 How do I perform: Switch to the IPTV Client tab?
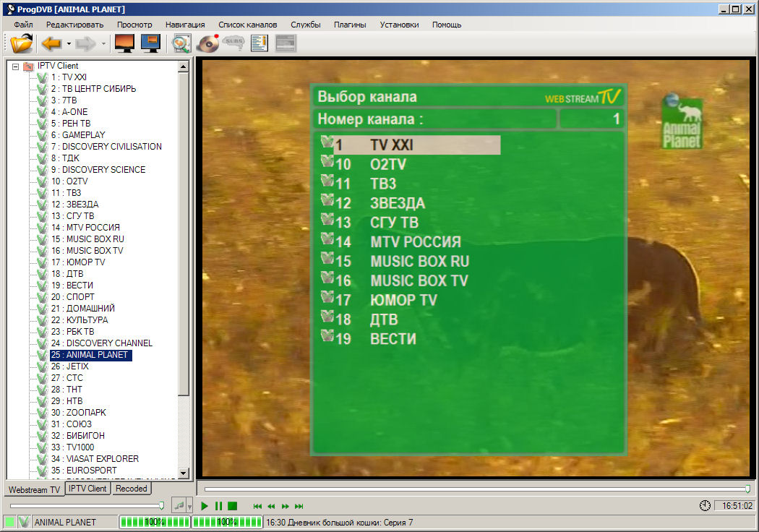click(x=87, y=489)
